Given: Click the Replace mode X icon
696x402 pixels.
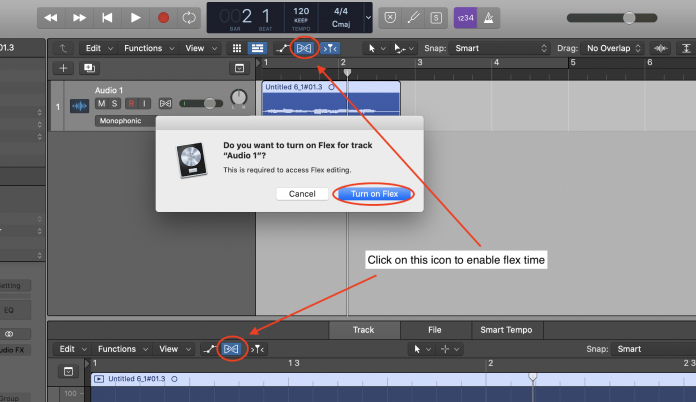Looking at the screenshot, I should 390,18.
